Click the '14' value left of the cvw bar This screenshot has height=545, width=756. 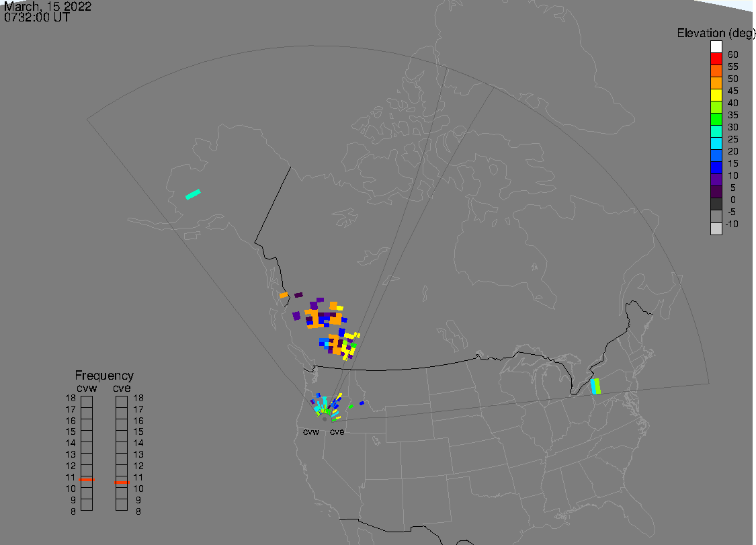coord(71,444)
